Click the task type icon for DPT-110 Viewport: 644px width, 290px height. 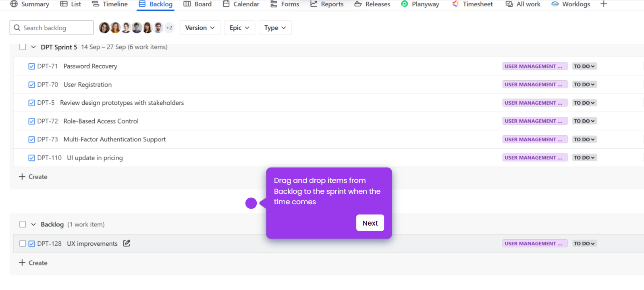(31, 158)
